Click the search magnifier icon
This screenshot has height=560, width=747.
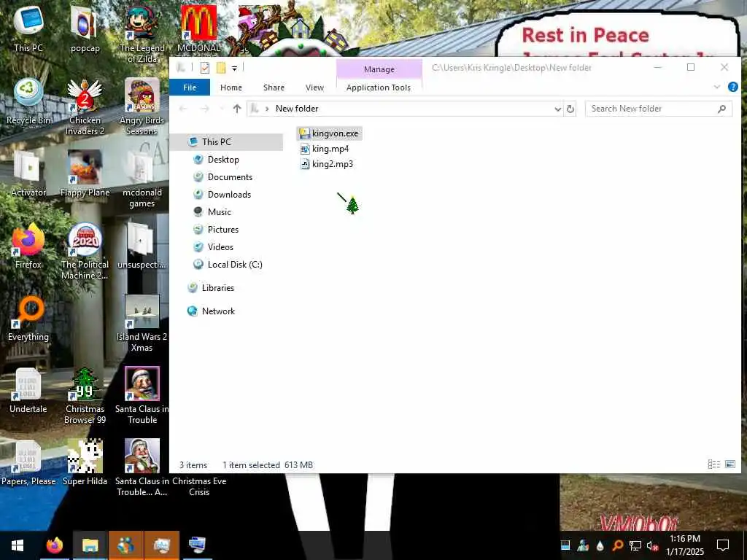[x=721, y=109]
